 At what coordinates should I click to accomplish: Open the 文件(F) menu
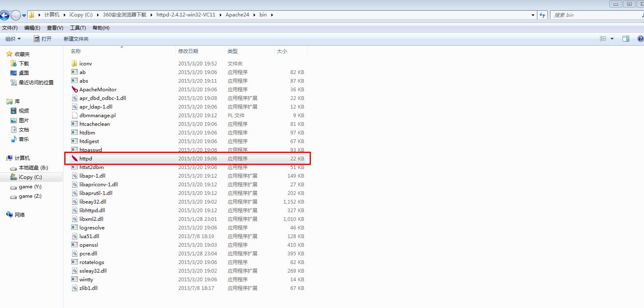click(x=10, y=28)
